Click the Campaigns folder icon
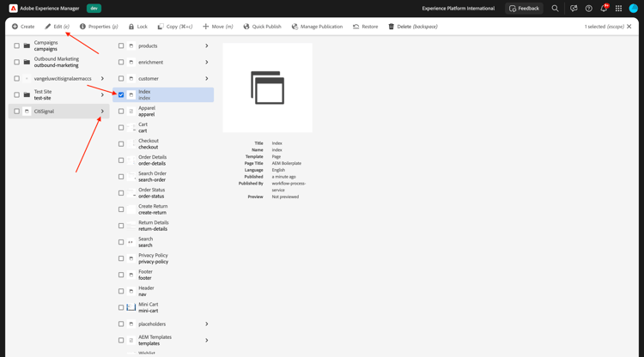 tap(27, 45)
